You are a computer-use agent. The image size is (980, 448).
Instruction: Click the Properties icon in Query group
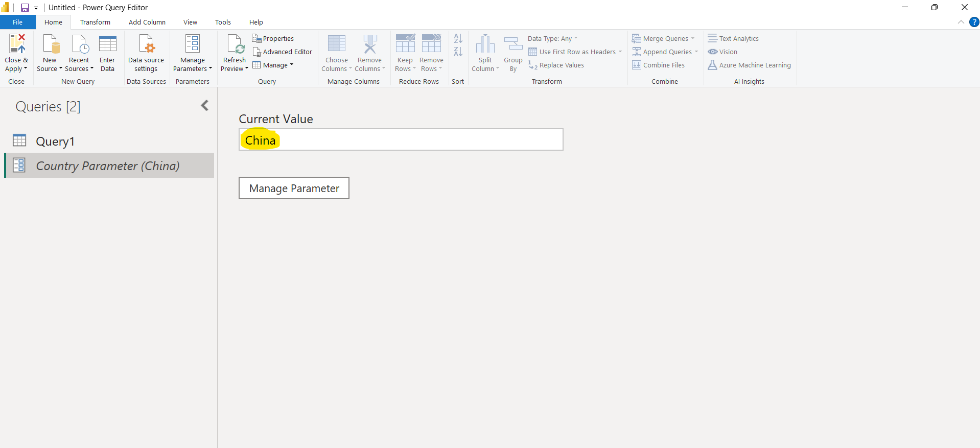pyautogui.click(x=256, y=39)
